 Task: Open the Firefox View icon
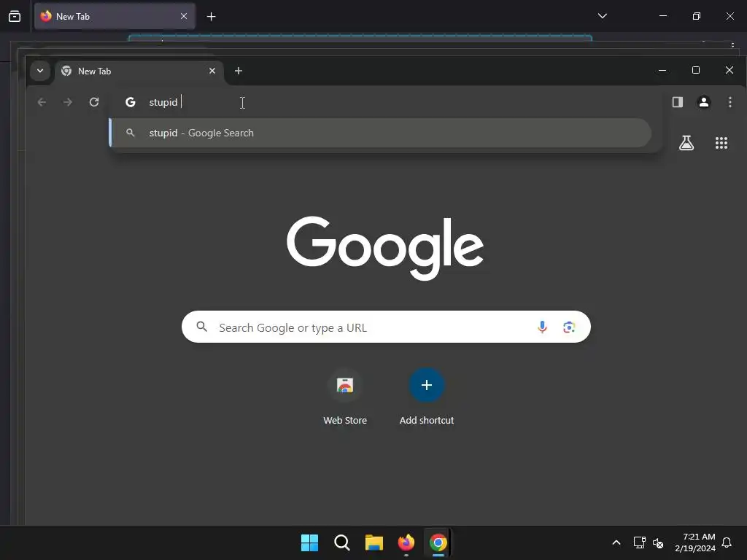15,16
